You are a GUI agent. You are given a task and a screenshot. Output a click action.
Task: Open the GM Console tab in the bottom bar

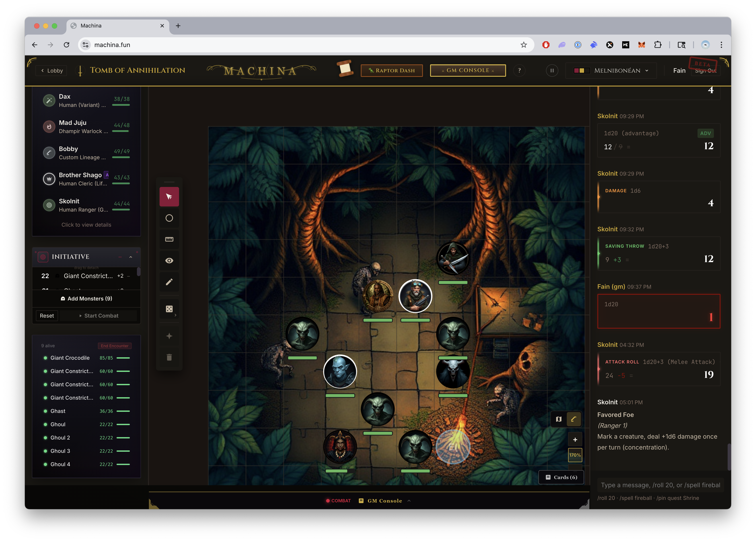[380, 501]
